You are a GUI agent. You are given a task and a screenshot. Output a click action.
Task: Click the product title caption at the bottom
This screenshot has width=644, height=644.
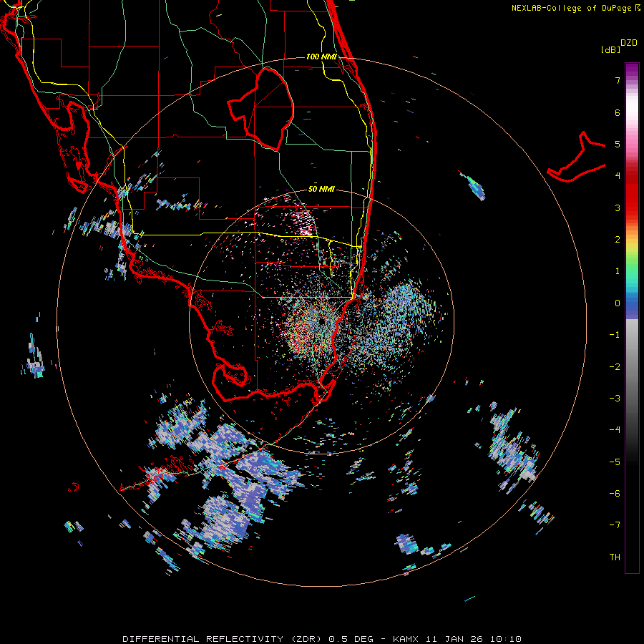click(x=322, y=639)
